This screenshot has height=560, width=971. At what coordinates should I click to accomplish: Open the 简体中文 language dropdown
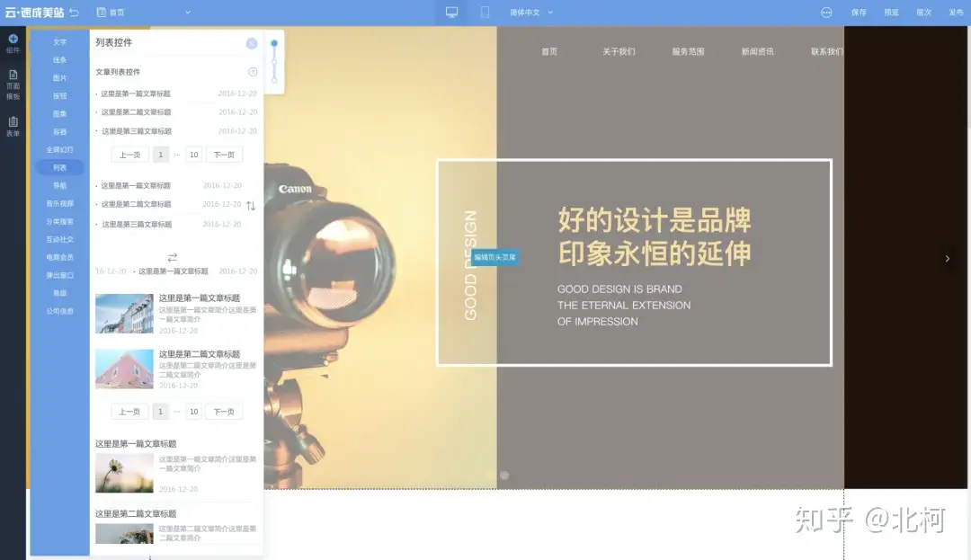[530, 13]
